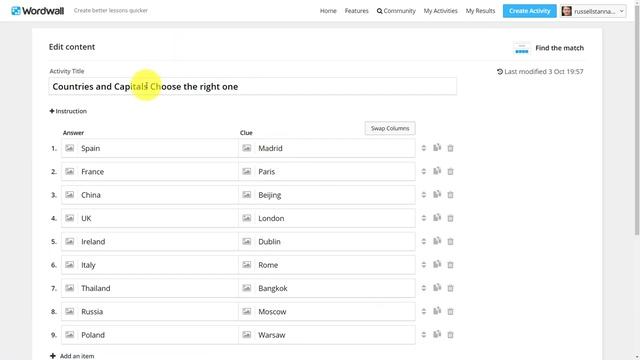Reorder handle for Ireland row
Image resolution: width=640 pixels, height=360 pixels.
pyautogui.click(x=424, y=242)
